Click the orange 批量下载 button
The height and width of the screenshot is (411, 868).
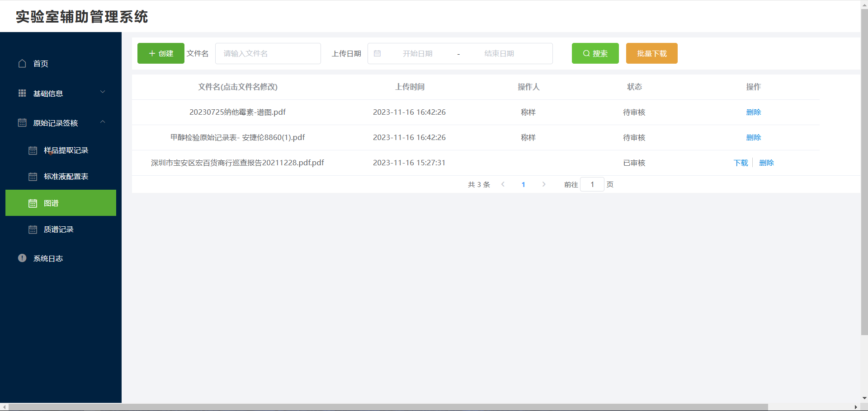coord(652,53)
